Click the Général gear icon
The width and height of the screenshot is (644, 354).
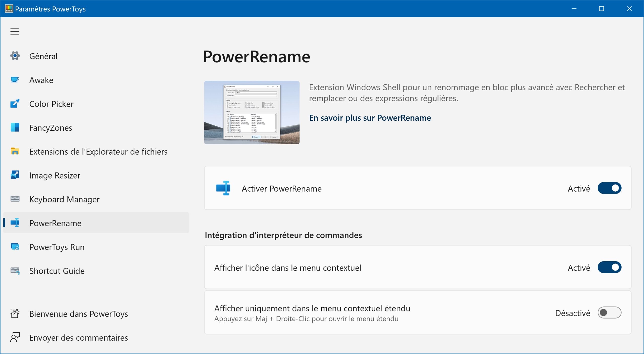tap(15, 56)
